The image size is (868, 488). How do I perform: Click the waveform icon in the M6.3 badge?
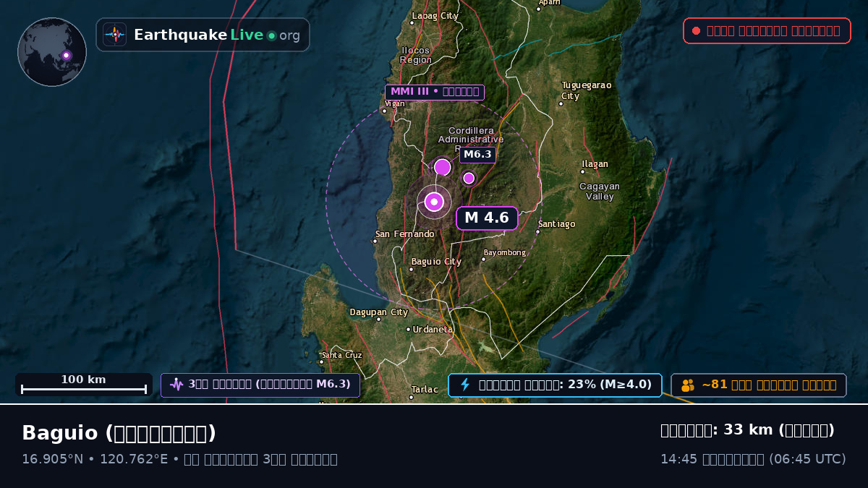click(176, 385)
